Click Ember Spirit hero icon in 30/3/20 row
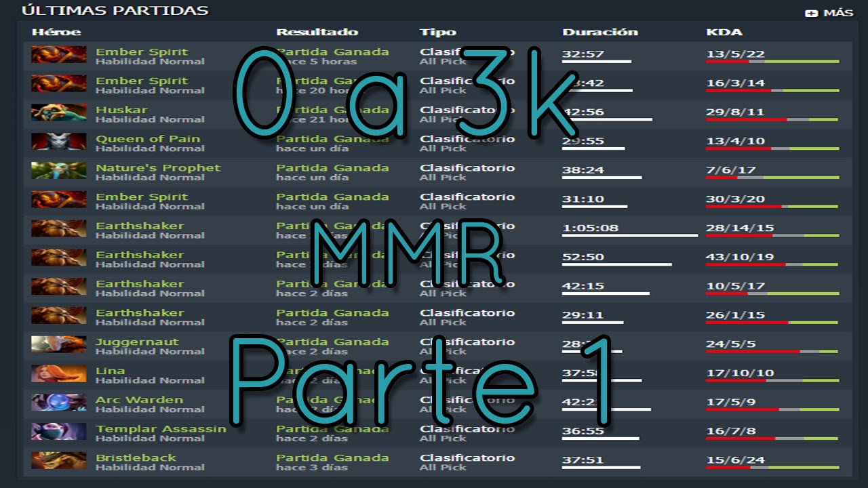This screenshot has height=488, width=868. [58, 200]
